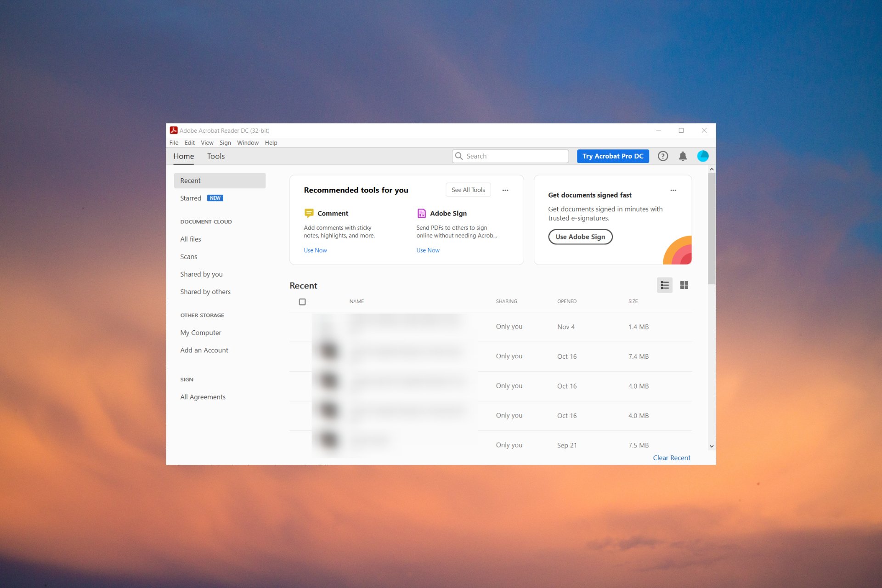Select the Home tab
This screenshot has width=882, height=588.
click(184, 156)
